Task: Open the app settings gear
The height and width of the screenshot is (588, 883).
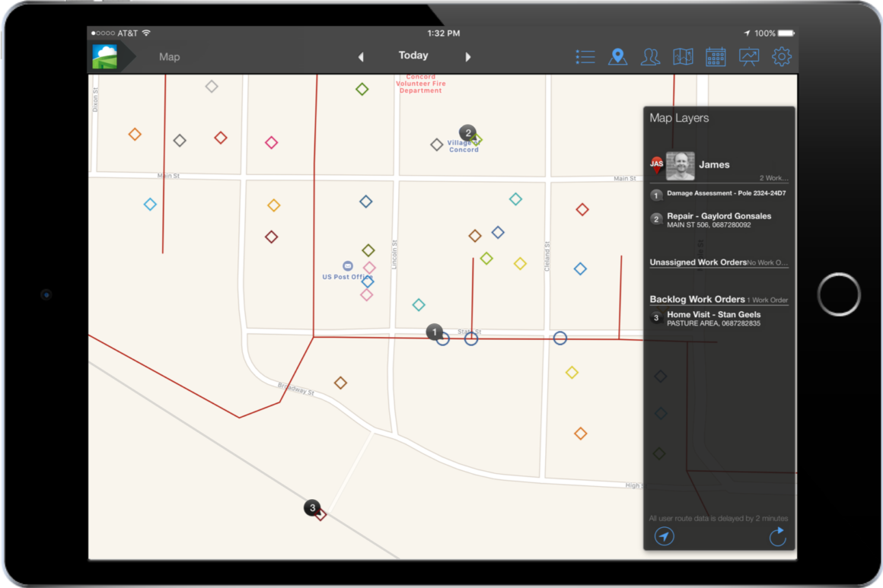Action: (782, 56)
